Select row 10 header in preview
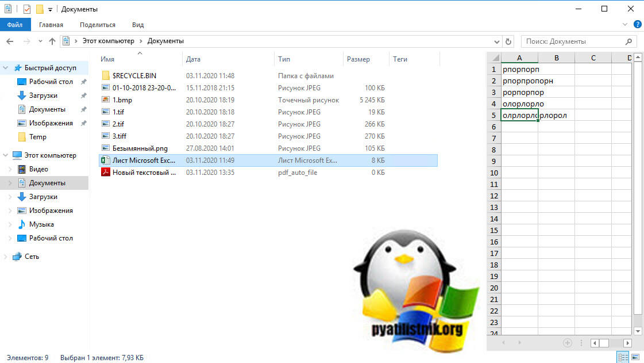This screenshot has width=644, height=363. coord(494,173)
